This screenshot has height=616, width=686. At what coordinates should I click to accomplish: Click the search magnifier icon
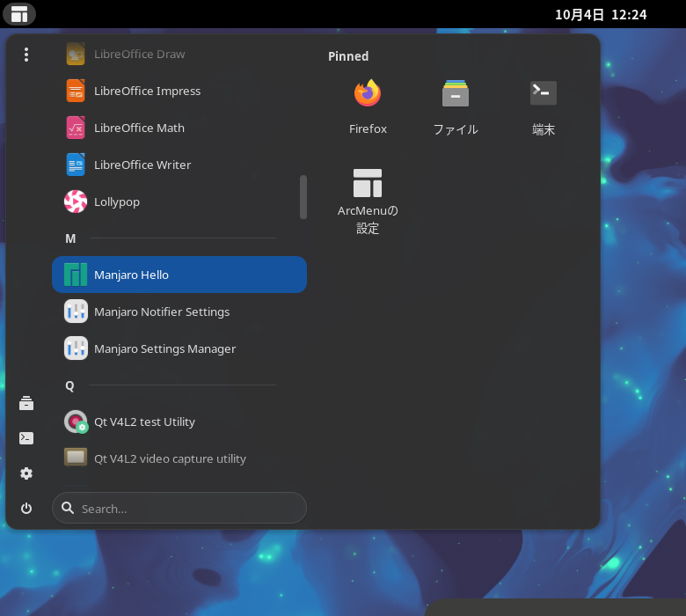(68, 508)
